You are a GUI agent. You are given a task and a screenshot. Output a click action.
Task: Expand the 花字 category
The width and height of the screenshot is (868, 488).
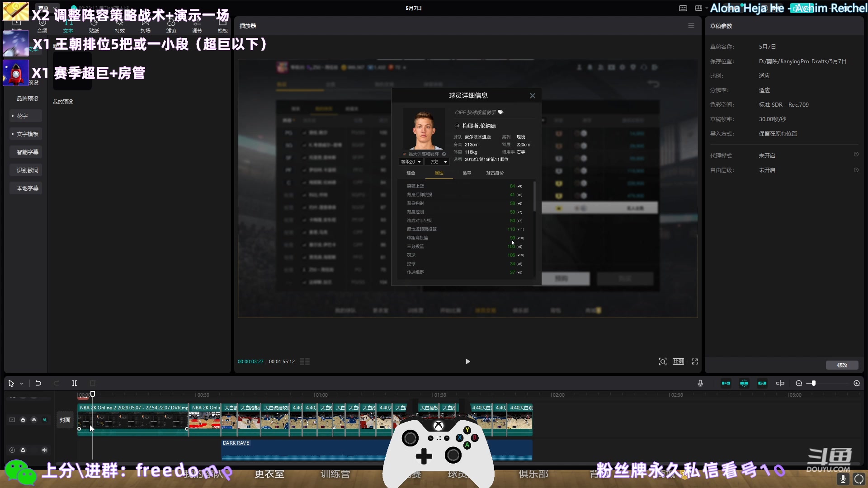tap(26, 116)
